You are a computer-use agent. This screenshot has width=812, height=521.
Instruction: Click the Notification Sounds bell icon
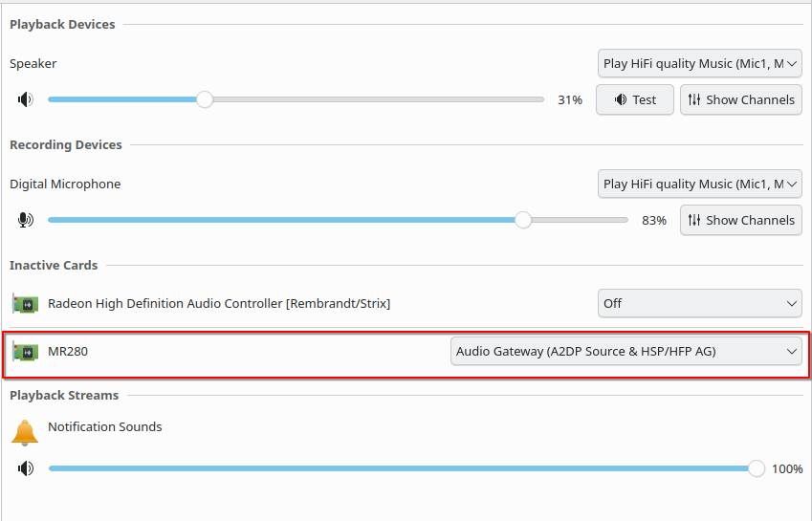tap(25, 432)
